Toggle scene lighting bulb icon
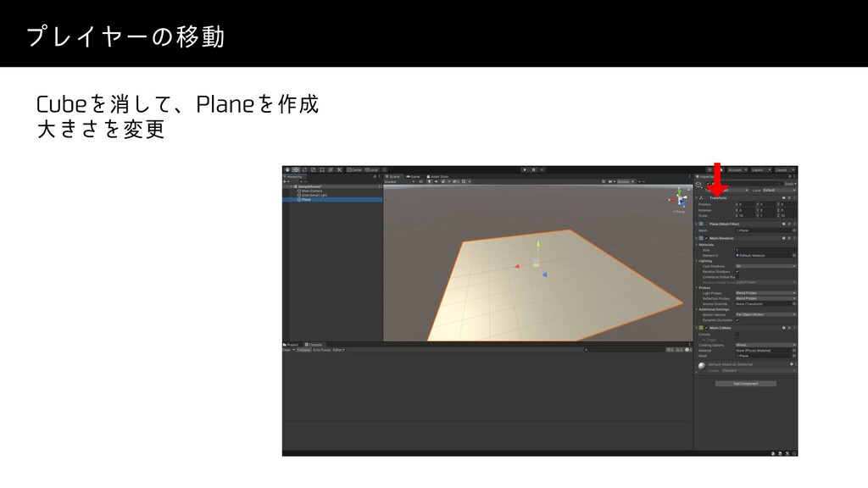The height and width of the screenshot is (488, 868). coord(429,181)
